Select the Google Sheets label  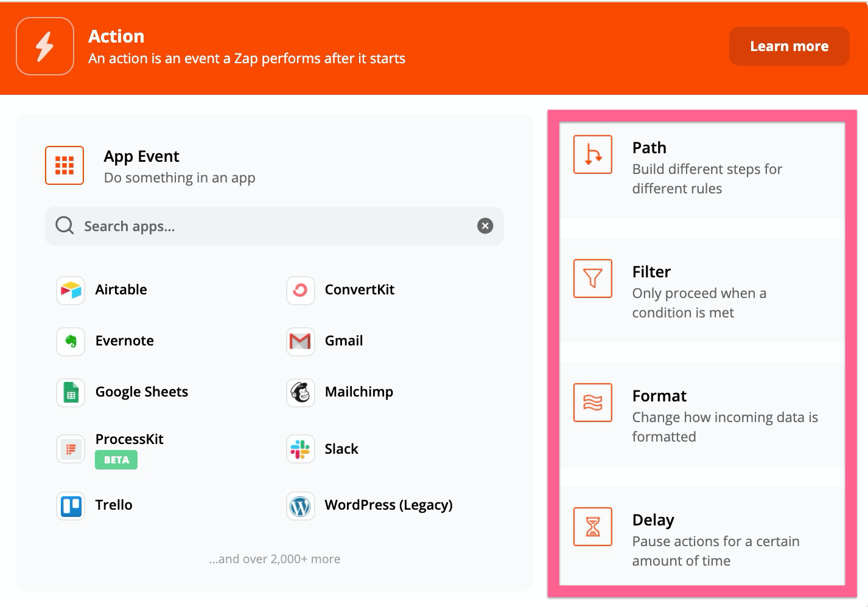[142, 392]
